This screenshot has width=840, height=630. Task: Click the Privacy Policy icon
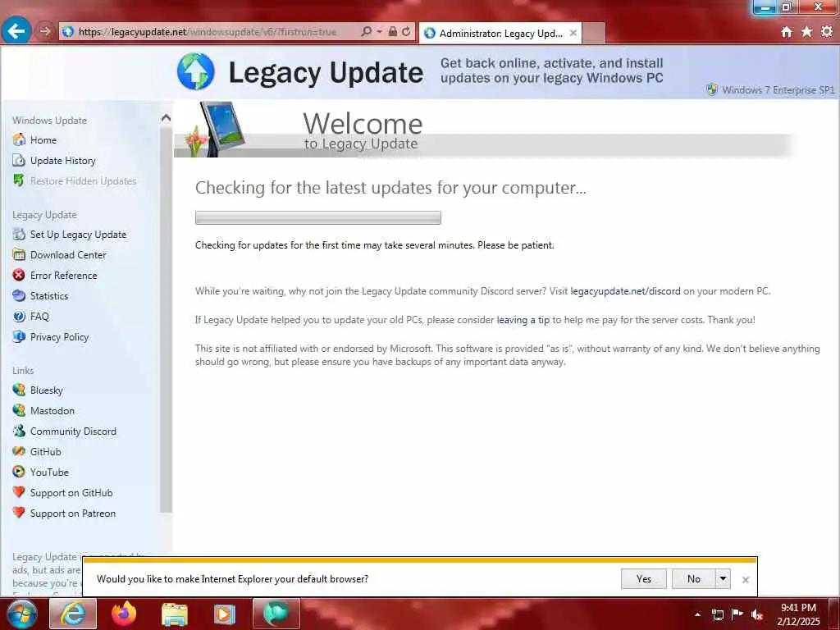[19, 336]
